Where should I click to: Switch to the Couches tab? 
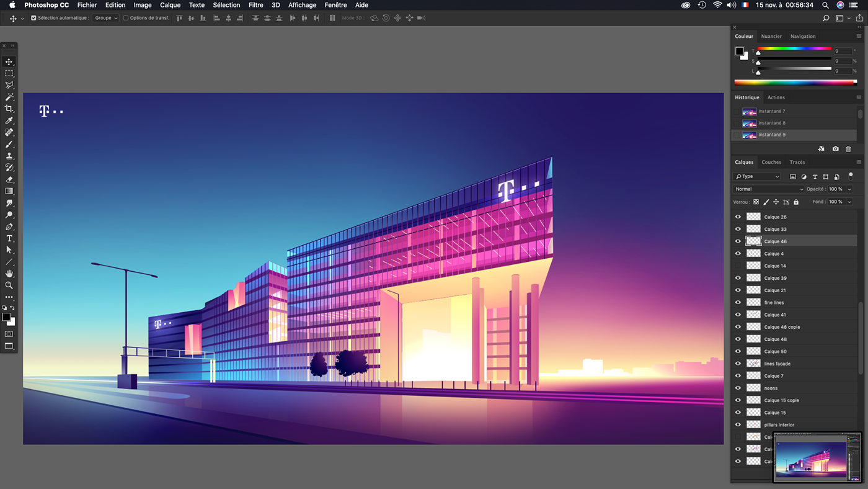tap(771, 162)
